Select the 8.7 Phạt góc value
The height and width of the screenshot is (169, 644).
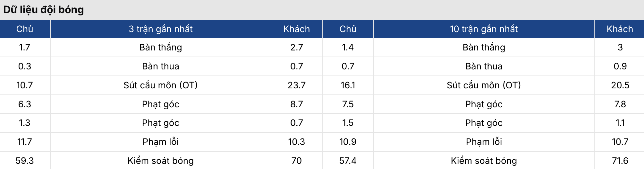click(x=296, y=104)
